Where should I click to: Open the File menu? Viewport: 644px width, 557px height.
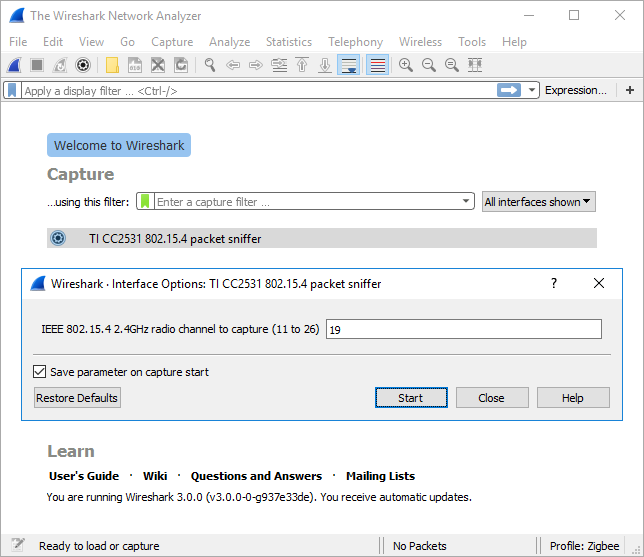click(x=18, y=42)
